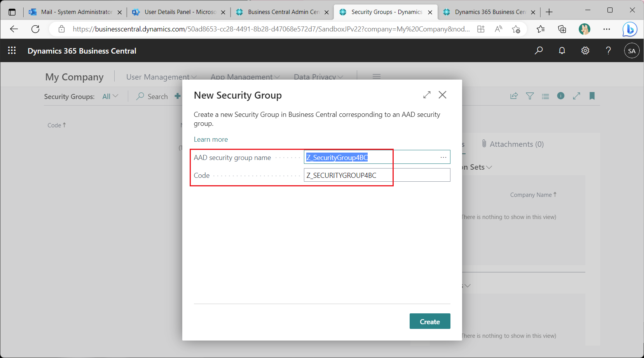Refresh the browser page
Viewport: 644px width, 358px height.
pos(35,29)
